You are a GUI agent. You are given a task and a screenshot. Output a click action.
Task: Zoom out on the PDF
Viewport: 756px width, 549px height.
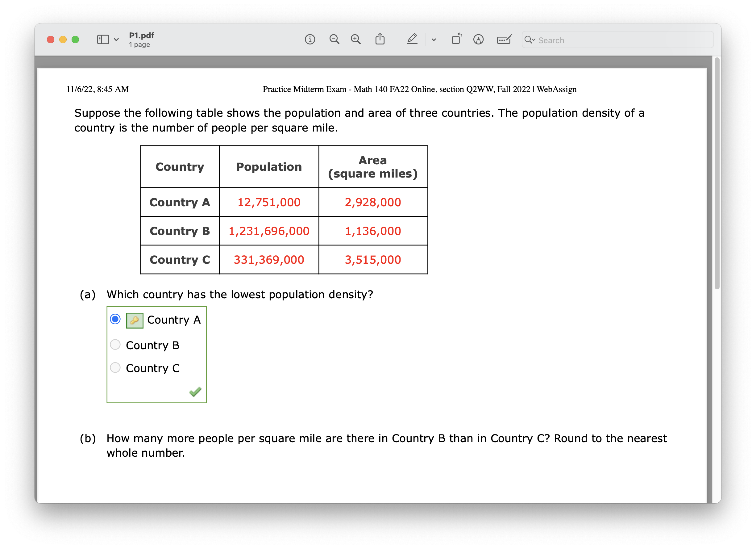(x=334, y=39)
